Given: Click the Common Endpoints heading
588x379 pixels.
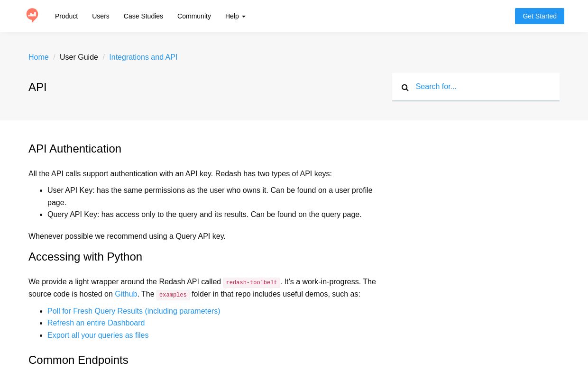Looking at the screenshot, I should click(x=78, y=360).
